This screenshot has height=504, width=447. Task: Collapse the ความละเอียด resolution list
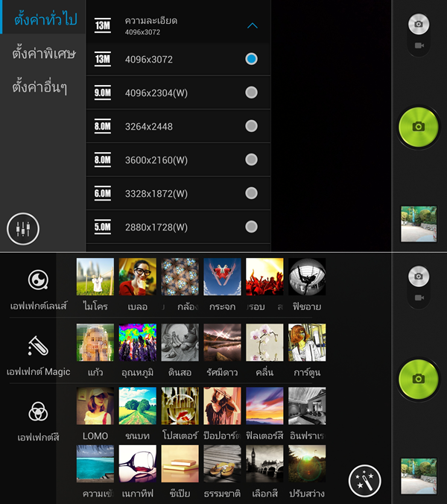[x=252, y=25]
